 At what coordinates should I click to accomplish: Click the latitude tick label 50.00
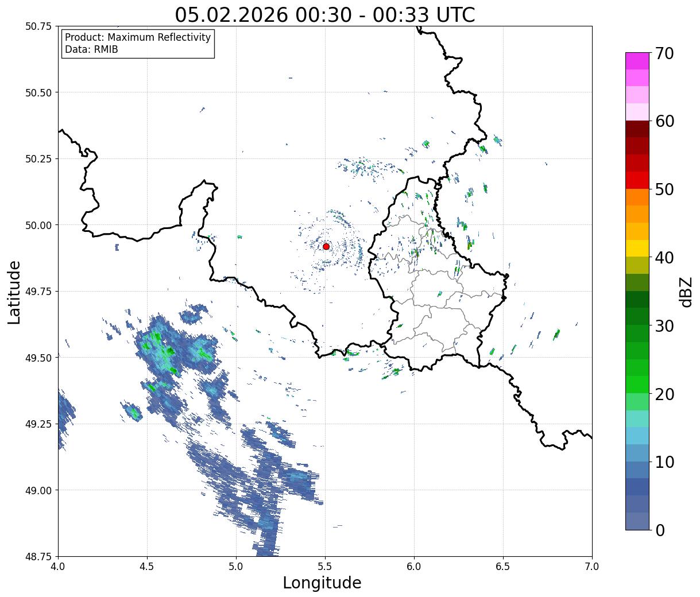pos(38,225)
